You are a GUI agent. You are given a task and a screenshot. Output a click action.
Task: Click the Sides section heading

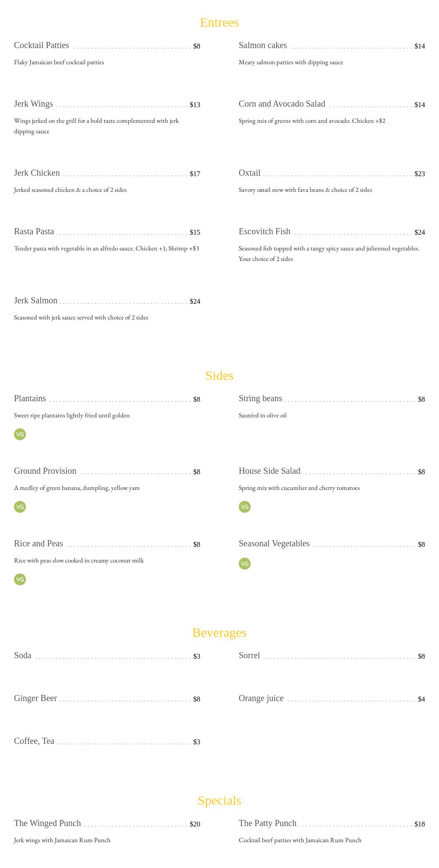coord(219,375)
